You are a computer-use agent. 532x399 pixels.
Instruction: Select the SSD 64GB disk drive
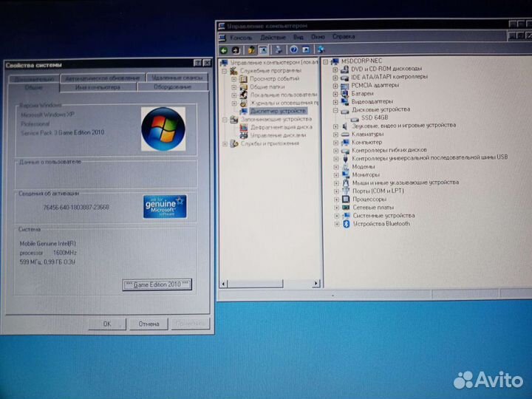coord(375,117)
